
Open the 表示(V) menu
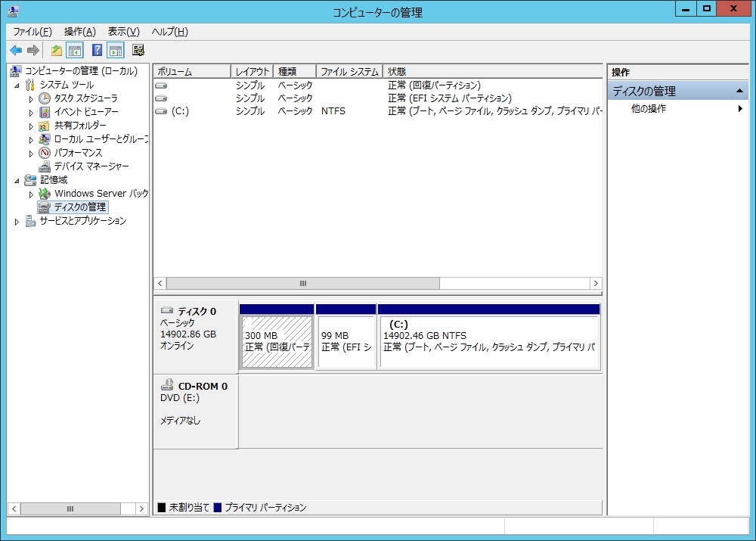[x=123, y=32]
